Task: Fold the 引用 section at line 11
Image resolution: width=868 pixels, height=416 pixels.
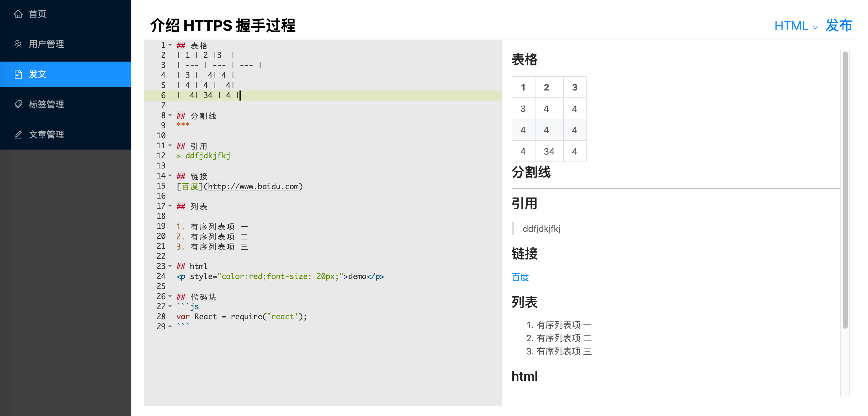Action: tap(170, 146)
